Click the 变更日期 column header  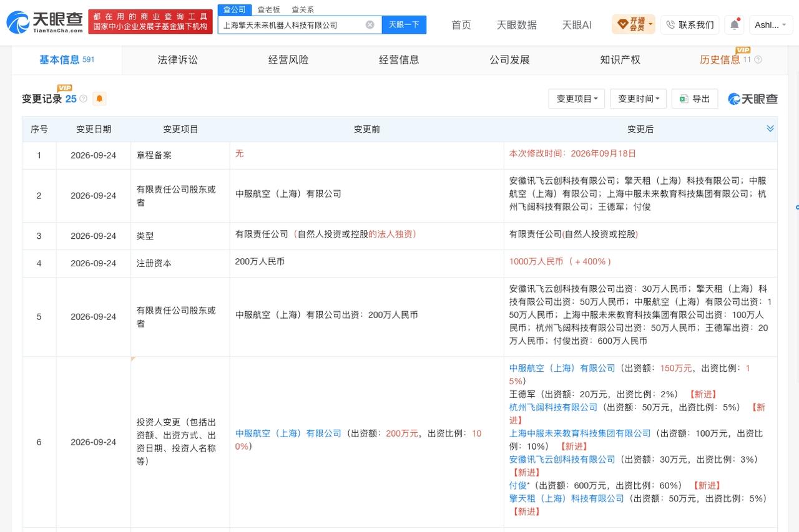pyautogui.click(x=94, y=129)
